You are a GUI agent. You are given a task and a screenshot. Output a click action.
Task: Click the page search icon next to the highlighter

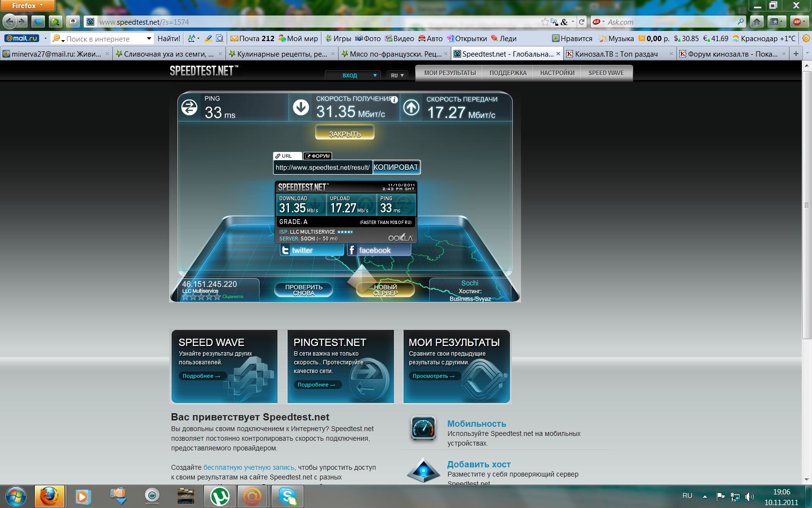click(x=219, y=38)
